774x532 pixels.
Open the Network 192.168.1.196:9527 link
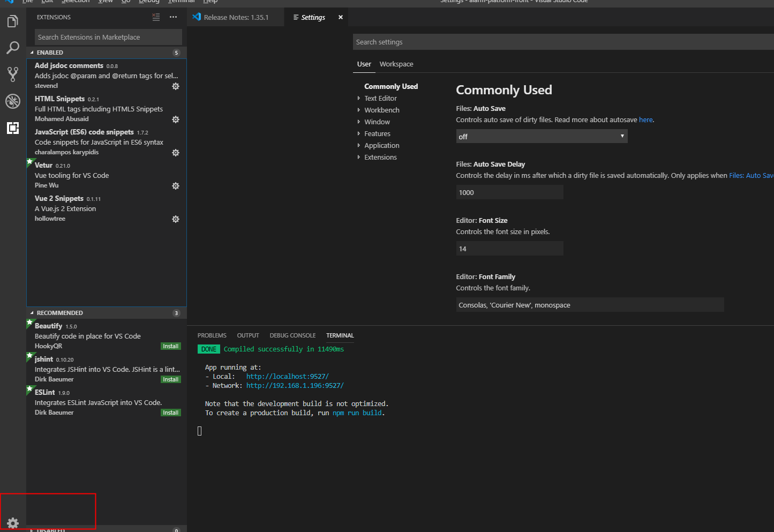(295, 385)
